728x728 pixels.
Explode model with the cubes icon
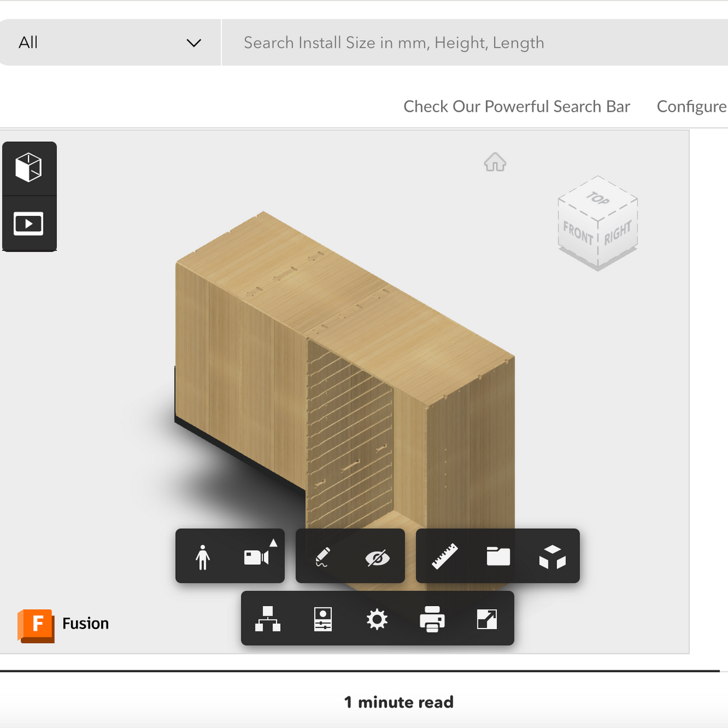coord(552,556)
